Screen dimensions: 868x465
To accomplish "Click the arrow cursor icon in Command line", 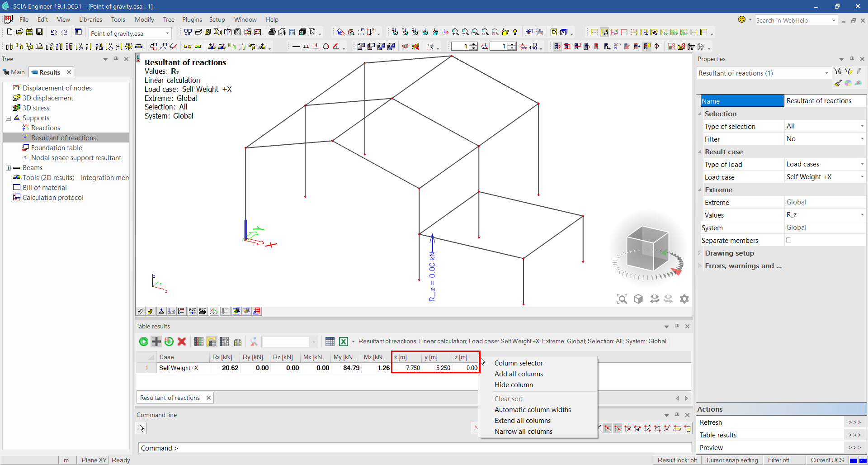I will click(142, 428).
